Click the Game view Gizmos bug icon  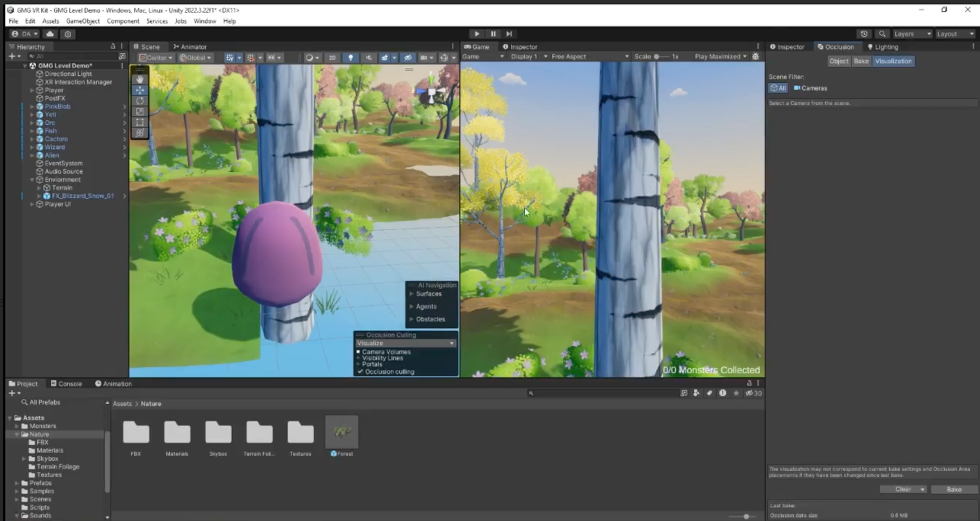(x=756, y=57)
